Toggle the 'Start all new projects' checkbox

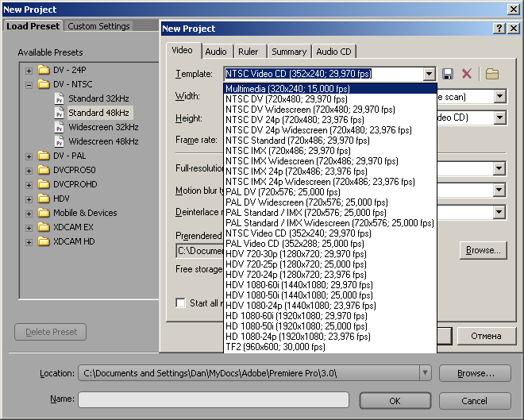[x=181, y=302]
